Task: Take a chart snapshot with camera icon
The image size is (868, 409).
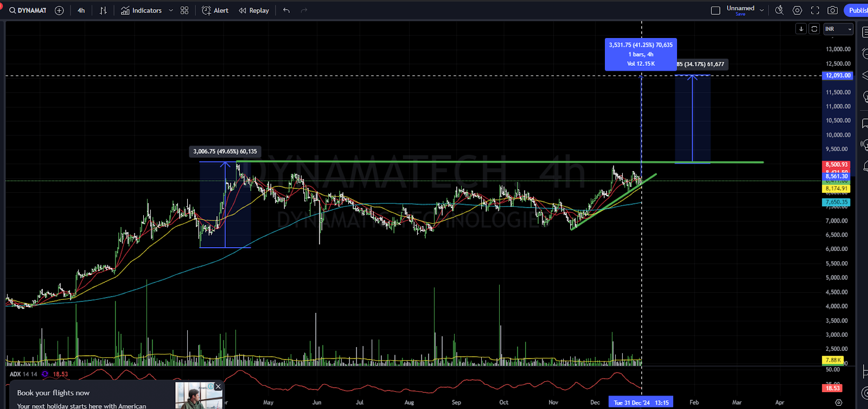Action: [833, 10]
